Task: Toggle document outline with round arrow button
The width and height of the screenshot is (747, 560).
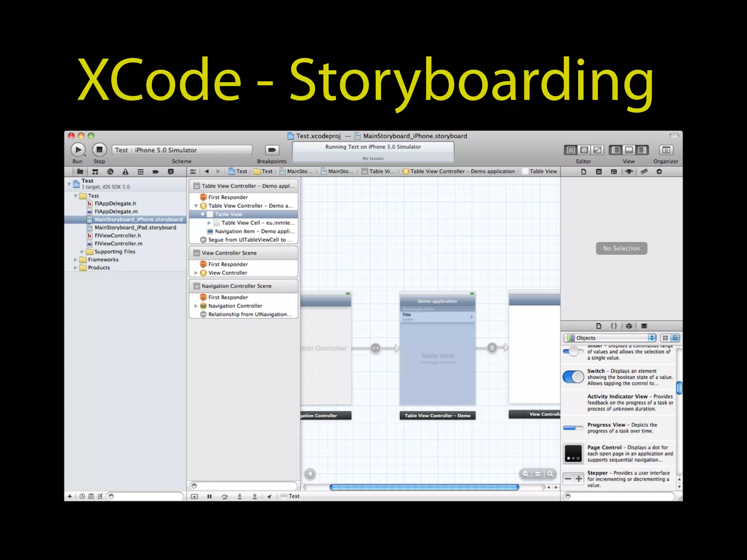Action: coord(310,474)
